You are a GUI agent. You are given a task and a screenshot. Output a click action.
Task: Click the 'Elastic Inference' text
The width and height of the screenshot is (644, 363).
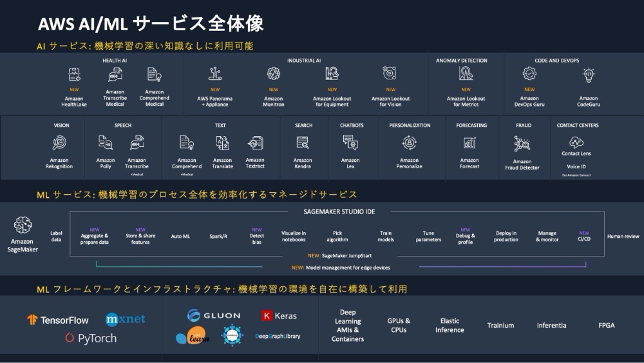click(x=450, y=325)
